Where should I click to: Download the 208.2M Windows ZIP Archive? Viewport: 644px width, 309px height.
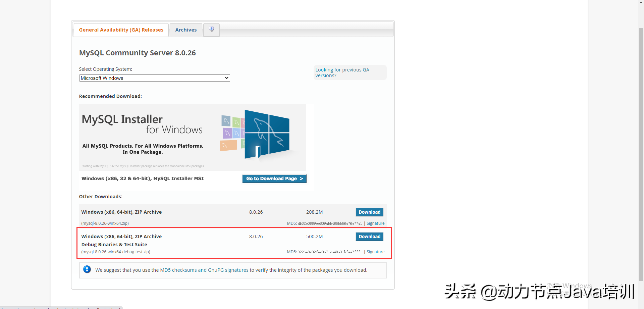point(369,212)
